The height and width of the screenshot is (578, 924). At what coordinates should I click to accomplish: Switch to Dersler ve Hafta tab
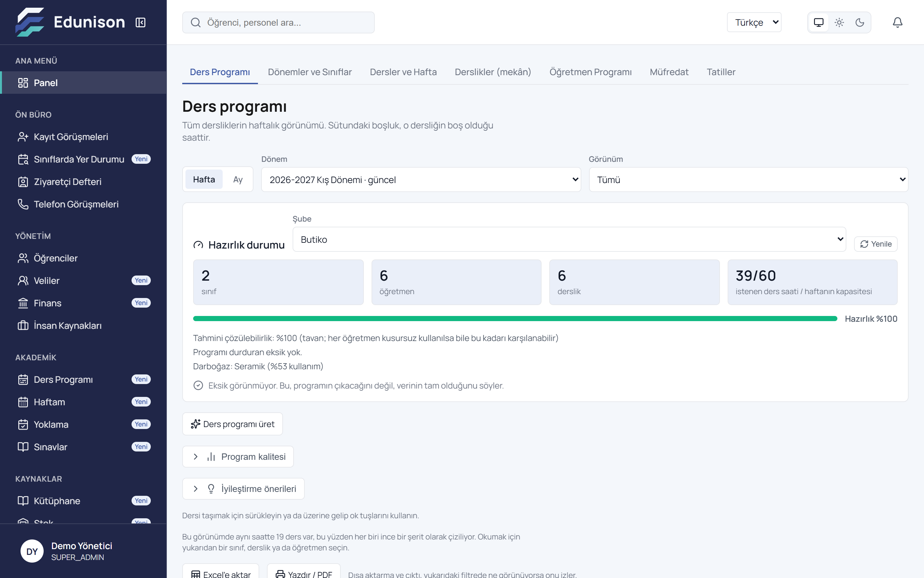coord(403,72)
